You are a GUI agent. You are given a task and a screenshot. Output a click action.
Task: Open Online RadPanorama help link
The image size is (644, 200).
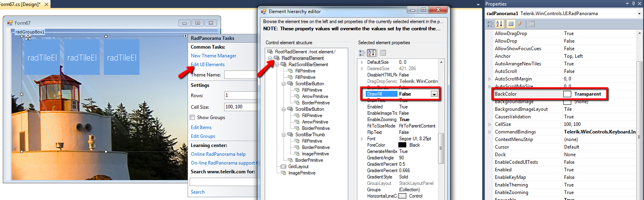218,154
